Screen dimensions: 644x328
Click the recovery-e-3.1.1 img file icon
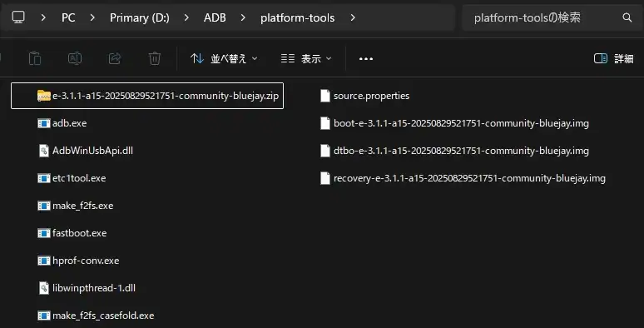pyautogui.click(x=324, y=178)
